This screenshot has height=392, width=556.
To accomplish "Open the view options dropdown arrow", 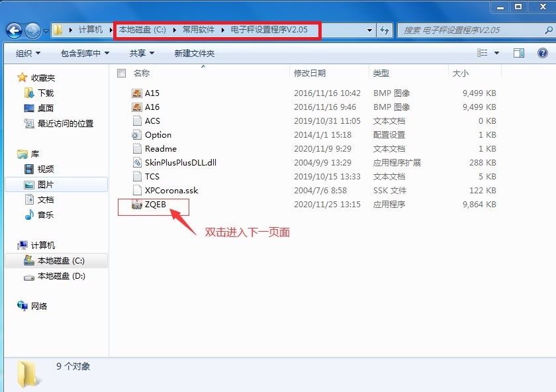I will (496, 53).
